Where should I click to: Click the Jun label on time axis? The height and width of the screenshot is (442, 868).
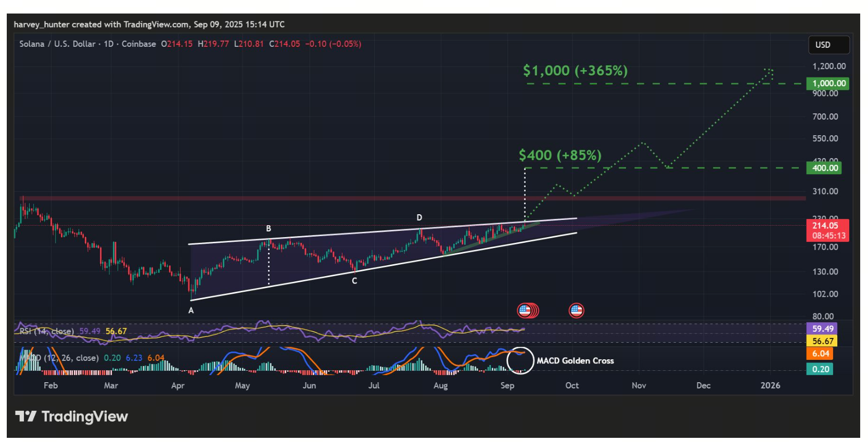[309, 385]
